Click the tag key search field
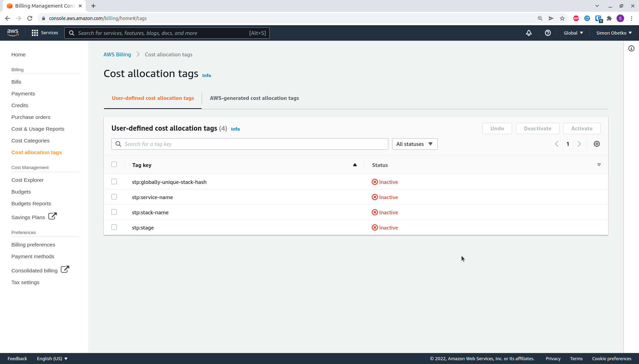Image resolution: width=639 pixels, height=364 pixels. 250,144
